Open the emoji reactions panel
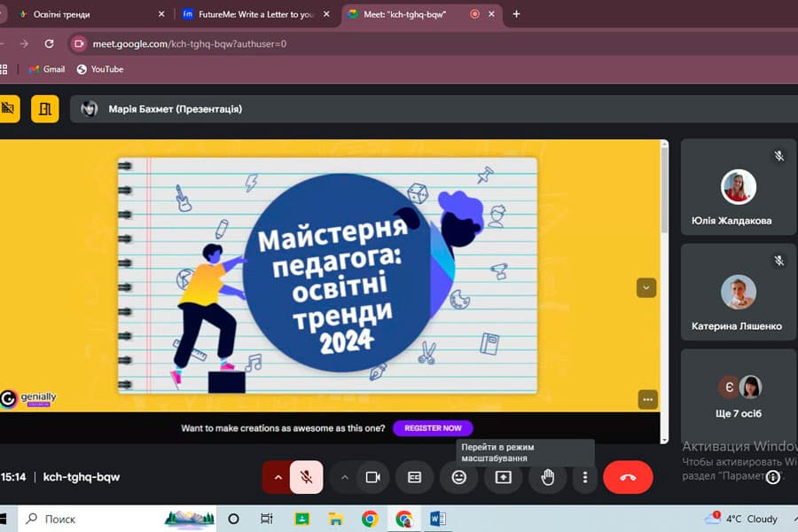 458,477
